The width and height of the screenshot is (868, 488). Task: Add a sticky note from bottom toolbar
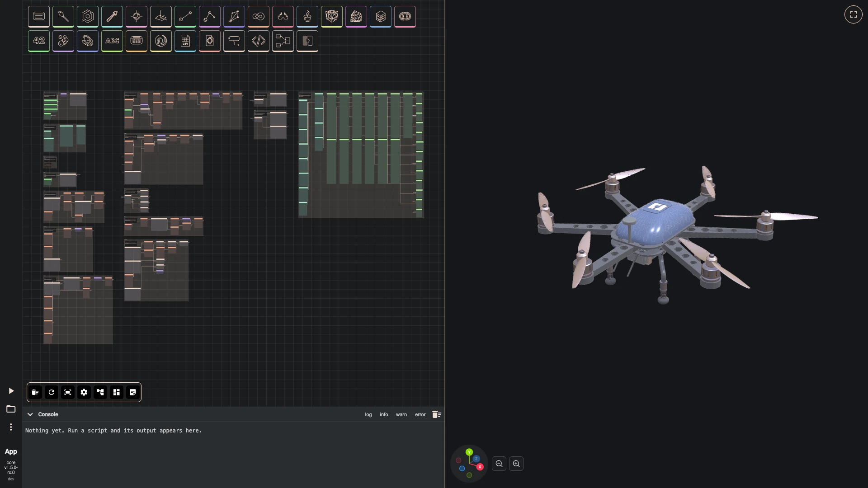[x=133, y=392]
